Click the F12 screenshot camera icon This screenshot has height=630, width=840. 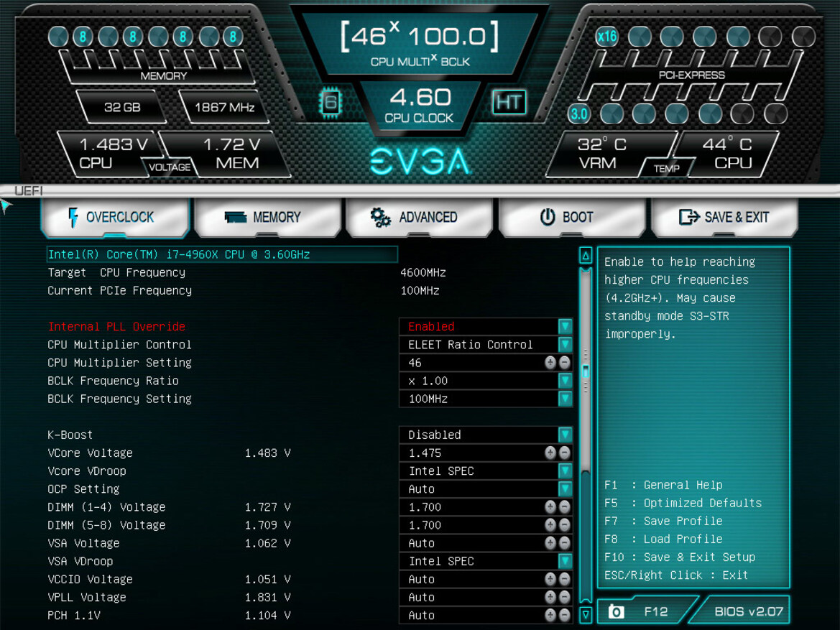pyautogui.click(x=616, y=612)
